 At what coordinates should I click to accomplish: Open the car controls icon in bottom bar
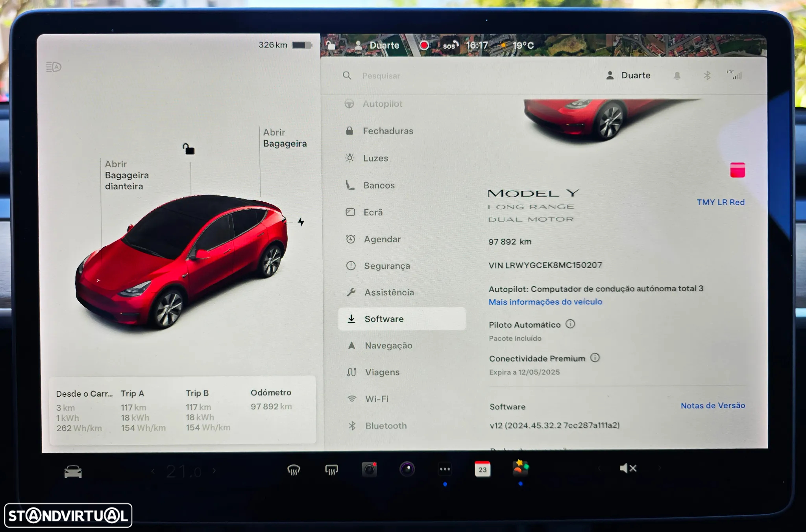[x=73, y=471]
